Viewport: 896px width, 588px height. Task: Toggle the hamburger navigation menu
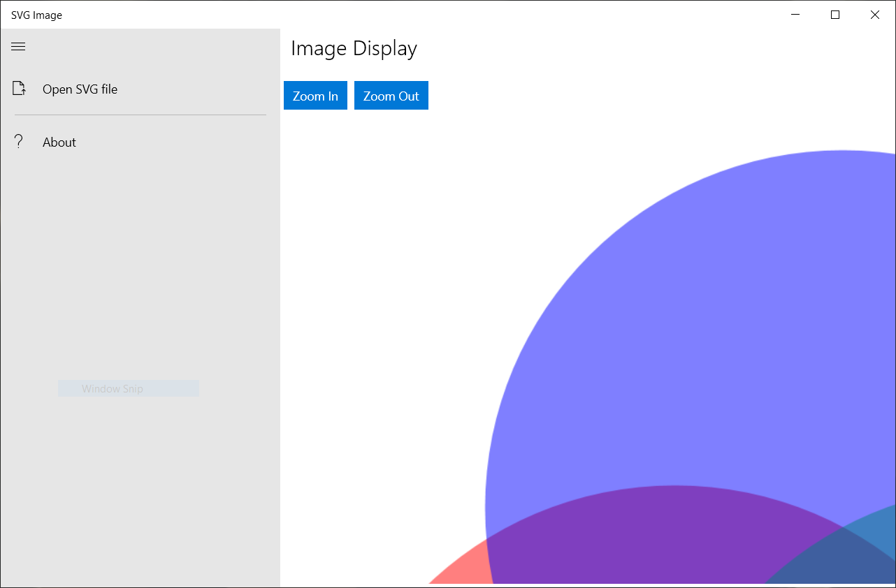tap(18, 47)
